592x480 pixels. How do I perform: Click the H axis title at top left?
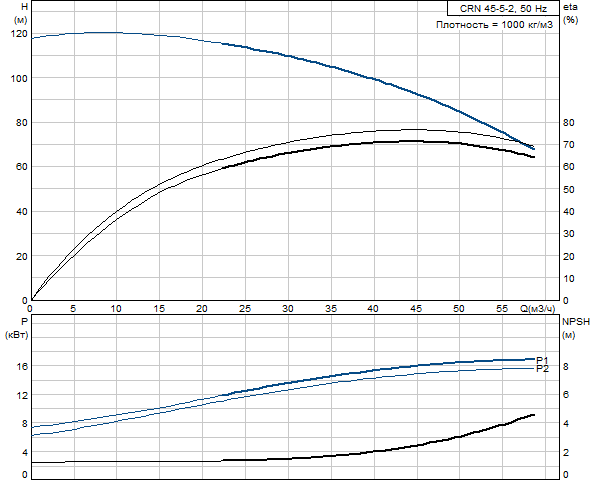click(x=24, y=6)
